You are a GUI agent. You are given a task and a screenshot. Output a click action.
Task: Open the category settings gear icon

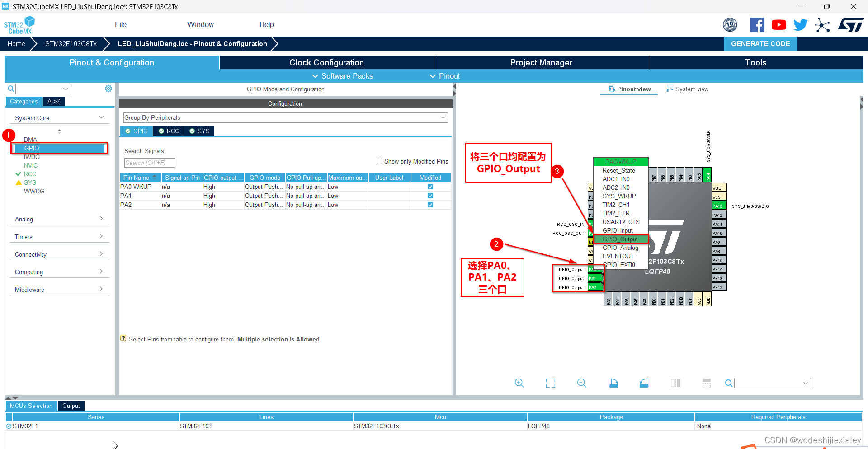tap(108, 89)
